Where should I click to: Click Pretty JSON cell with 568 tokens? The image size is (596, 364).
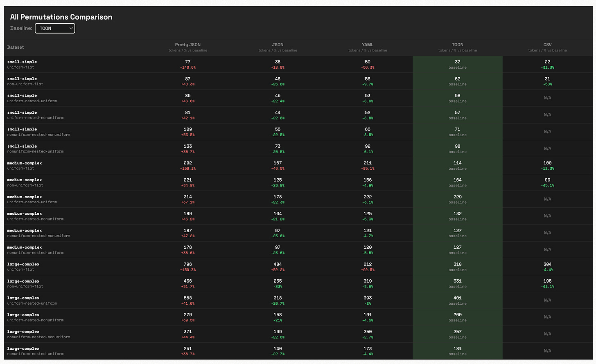tap(188, 300)
